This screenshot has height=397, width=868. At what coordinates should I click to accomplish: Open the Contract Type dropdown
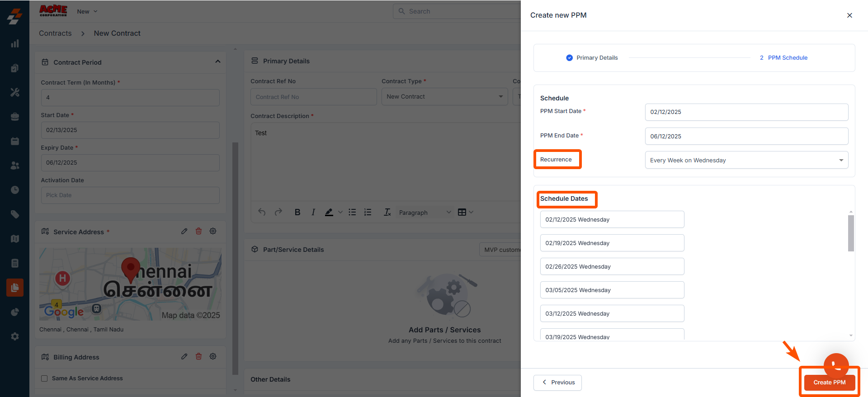444,96
